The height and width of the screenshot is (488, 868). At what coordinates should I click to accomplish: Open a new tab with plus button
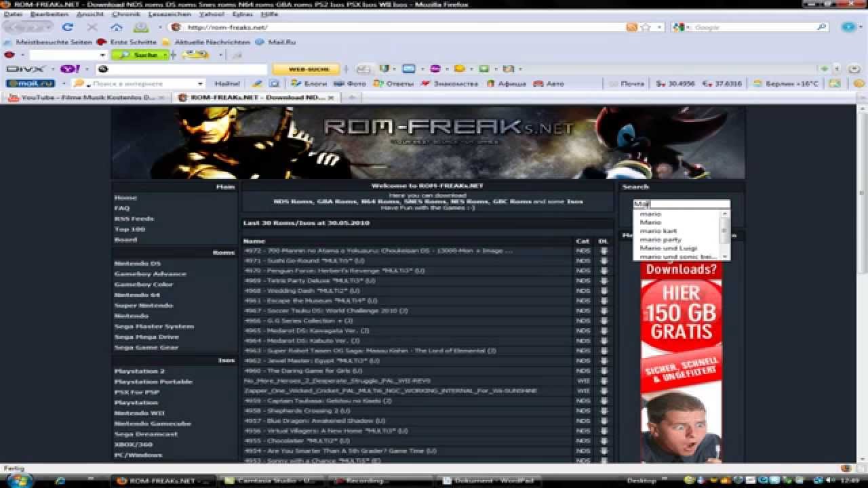tap(352, 98)
